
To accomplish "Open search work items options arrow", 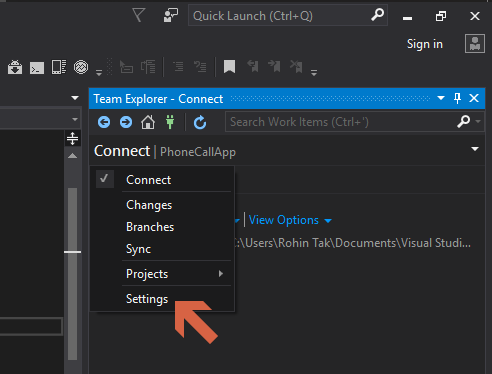I will click(x=478, y=122).
